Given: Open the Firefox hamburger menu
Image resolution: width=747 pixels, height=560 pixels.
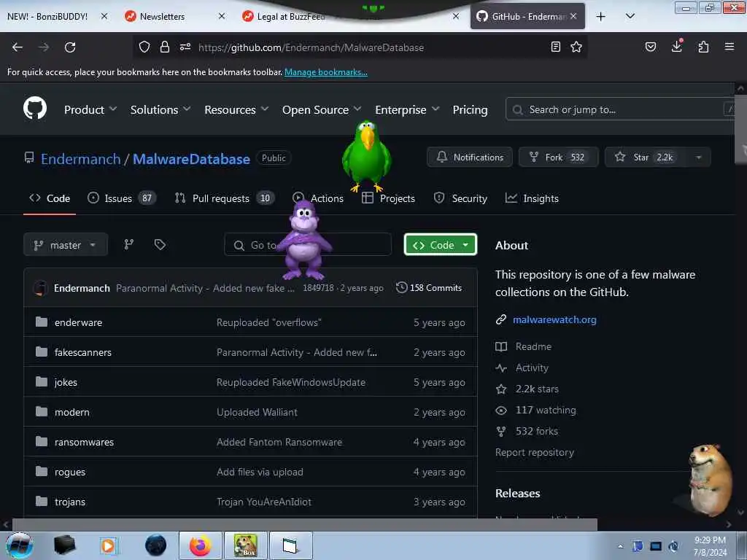Looking at the screenshot, I should click(x=729, y=47).
